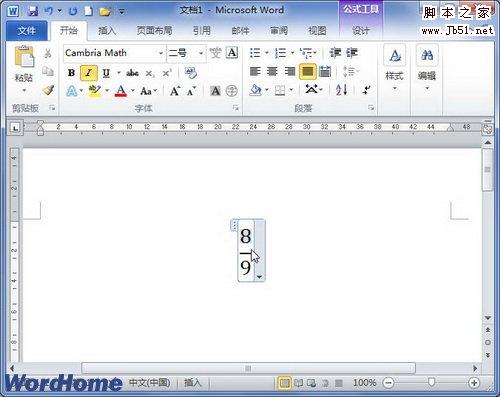The width and height of the screenshot is (500, 397).
Task: Create new document from quick access toolbar
Action: pyautogui.click(x=89, y=11)
